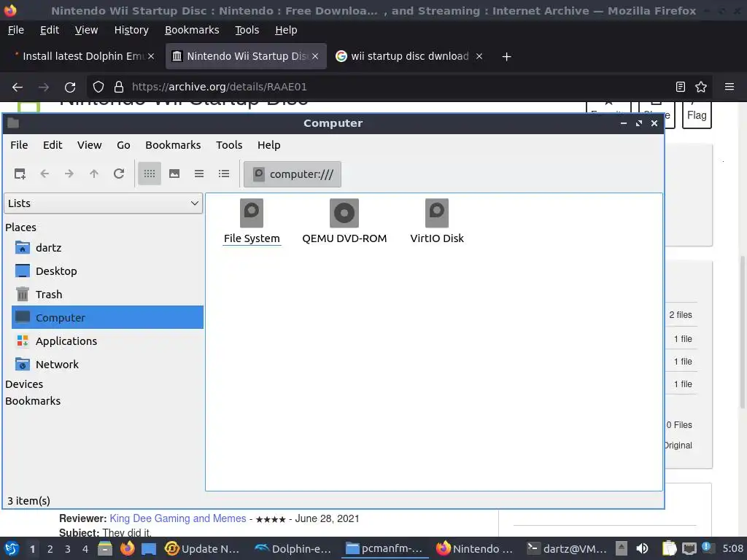Open the file manager Go menu
This screenshot has width=747, height=560.
tap(123, 145)
